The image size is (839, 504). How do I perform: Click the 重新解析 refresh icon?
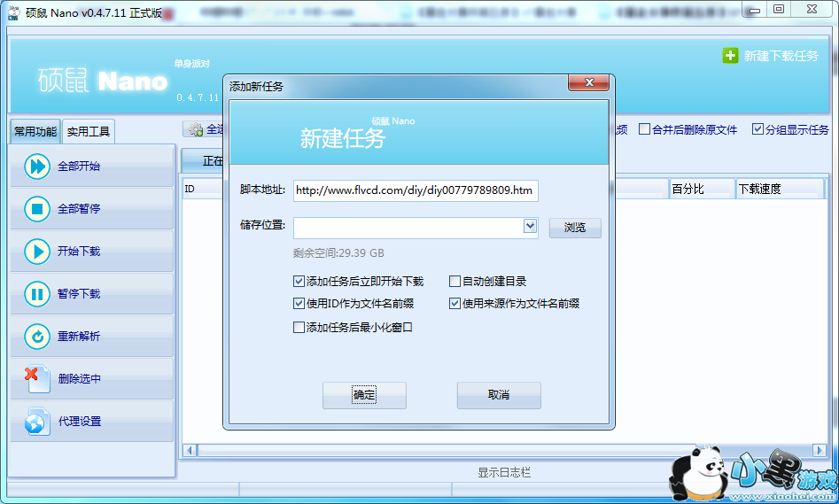[37, 337]
